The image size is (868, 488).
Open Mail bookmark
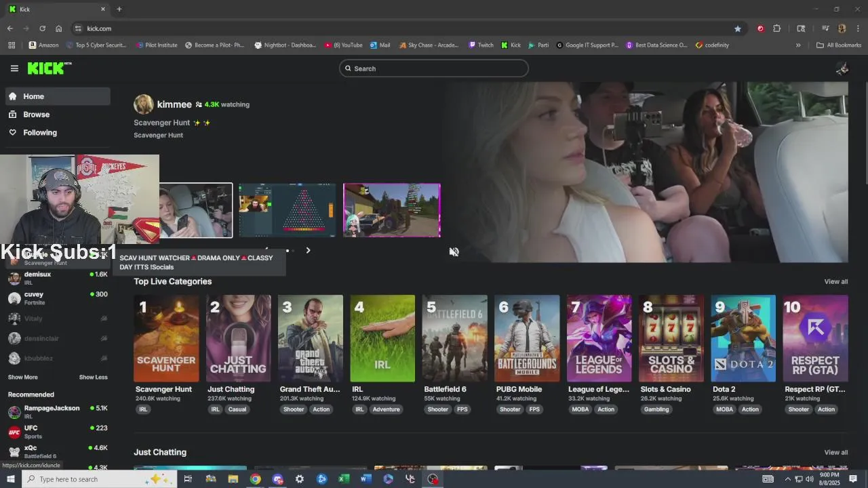pyautogui.click(x=380, y=45)
